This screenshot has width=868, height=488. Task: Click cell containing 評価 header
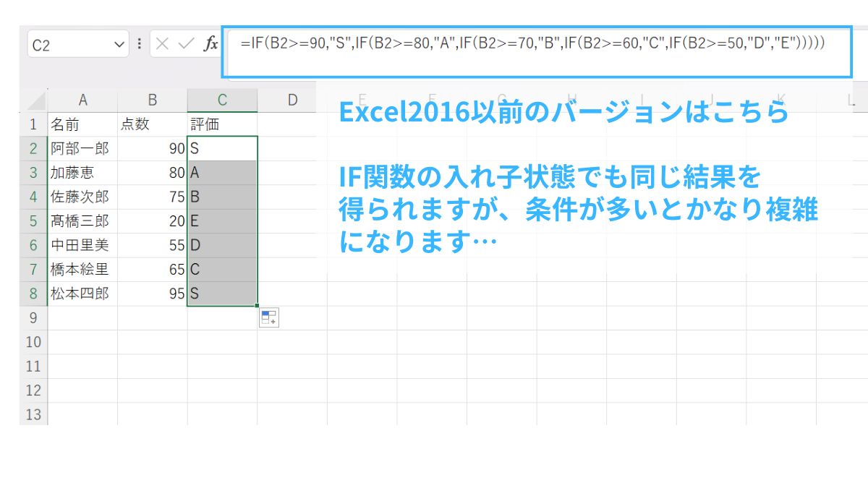[x=222, y=124]
